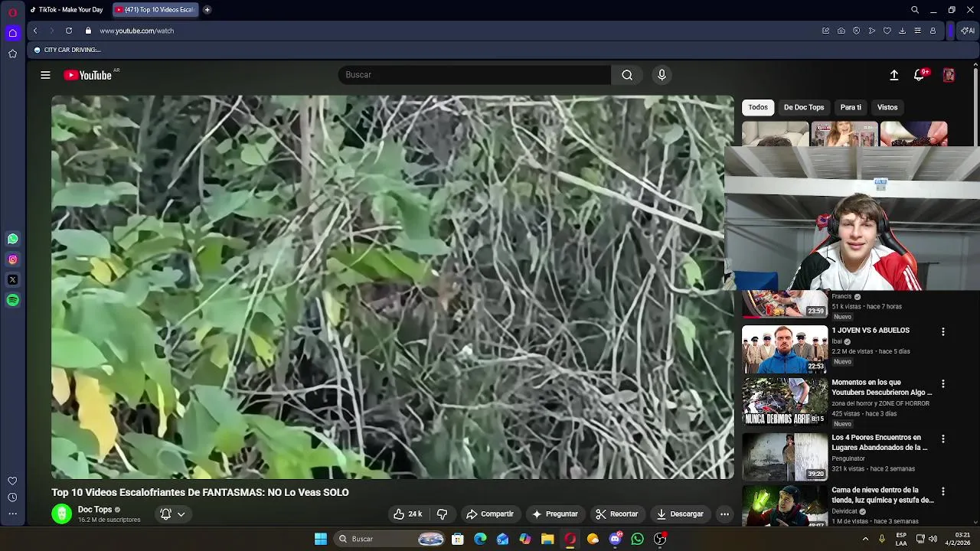Open the Doc Tops channel name link
Viewport: 980px width, 551px height.
[x=95, y=510]
